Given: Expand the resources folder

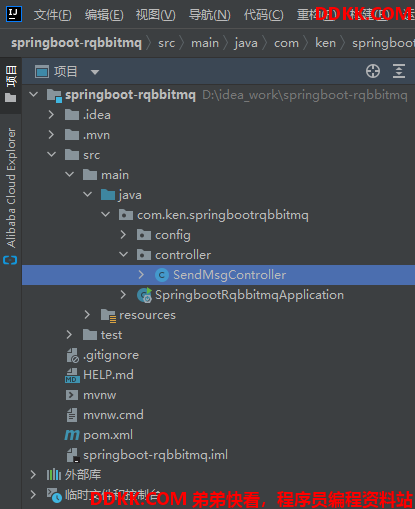Looking at the screenshot, I should pos(87,315).
